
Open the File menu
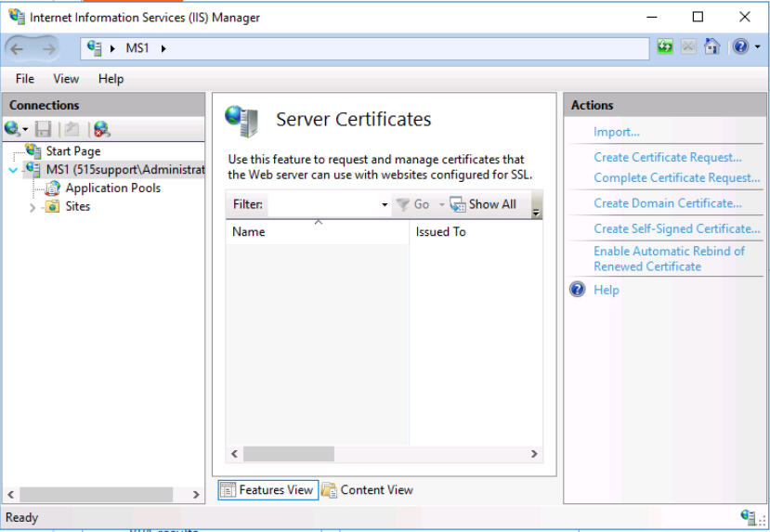(24, 79)
